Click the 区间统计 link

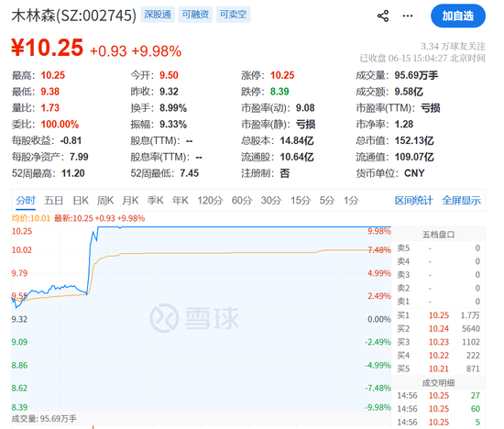tap(413, 201)
